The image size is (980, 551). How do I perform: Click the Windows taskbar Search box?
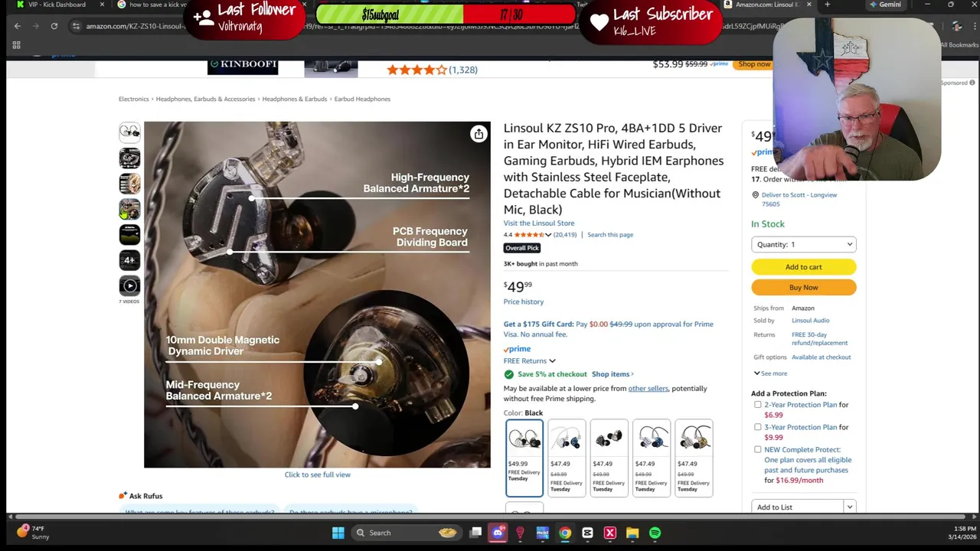406,533
